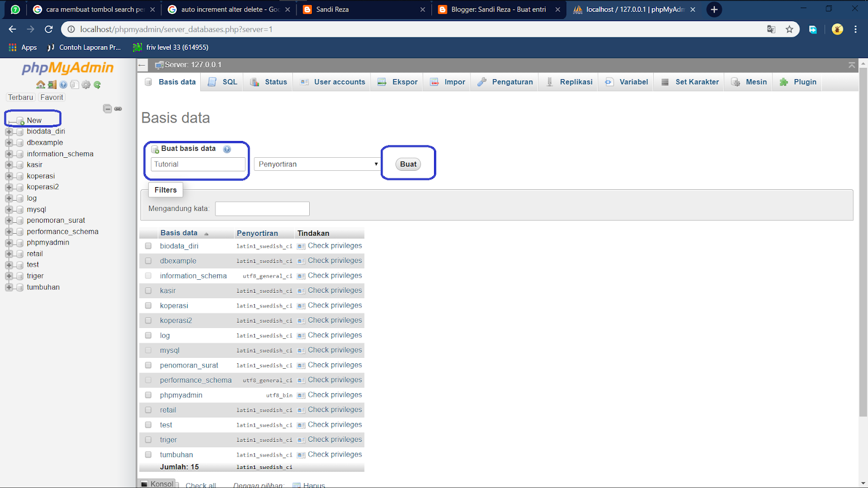Viewport: 868px width, 488px height.
Task: Open panel settings with the gear icon
Action: 86,85
